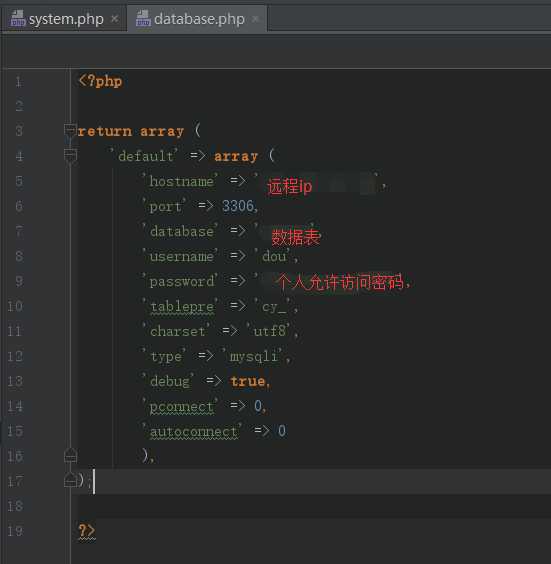Viewport: 551px width, 564px height.
Task: Click line number 5 in the gutter
Action: (19, 181)
